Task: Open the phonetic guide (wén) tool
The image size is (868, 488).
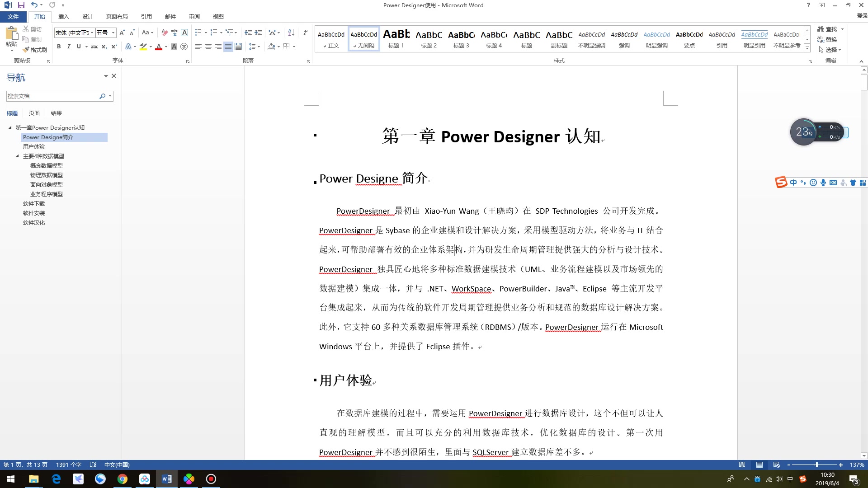Action: point(175,33)
